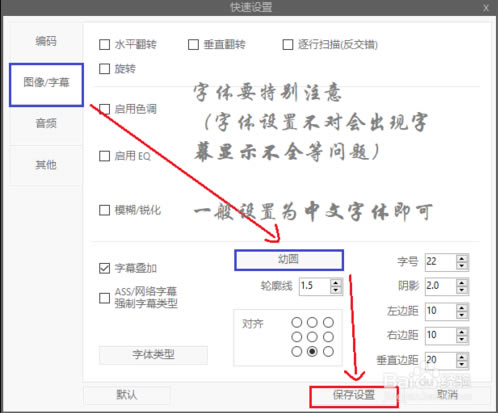The image size is (498, 413).
Task: Switch to the 编码 tab
Action: [x=46, y=41]
